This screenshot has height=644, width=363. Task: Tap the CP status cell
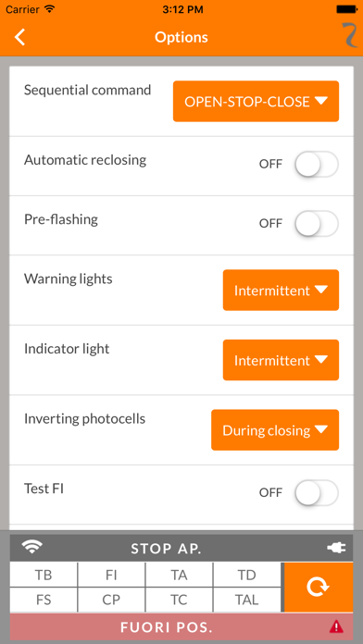[x=111, y=601]
